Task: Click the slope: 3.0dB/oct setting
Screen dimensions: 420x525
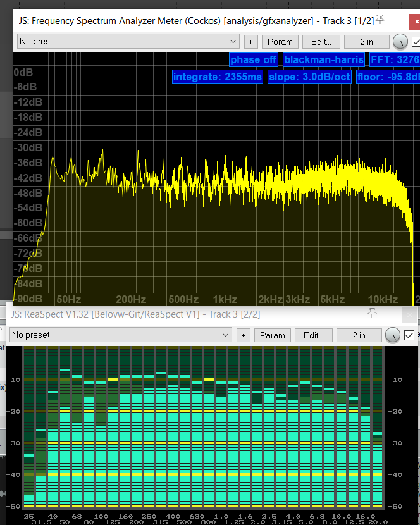Action: [x=309, y=77]
